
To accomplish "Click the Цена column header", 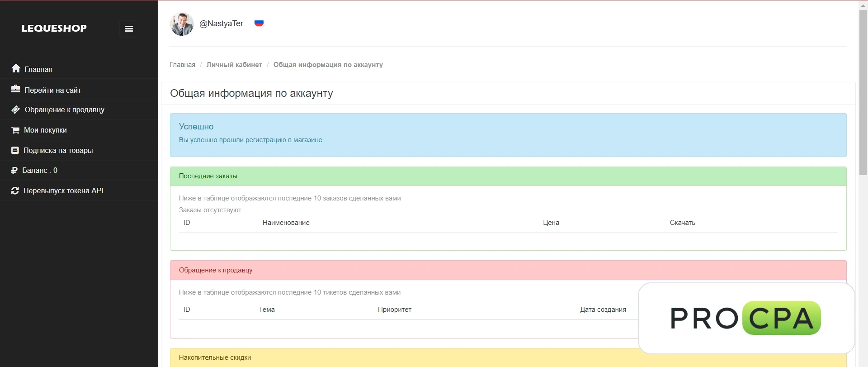I will click(551, 223).
